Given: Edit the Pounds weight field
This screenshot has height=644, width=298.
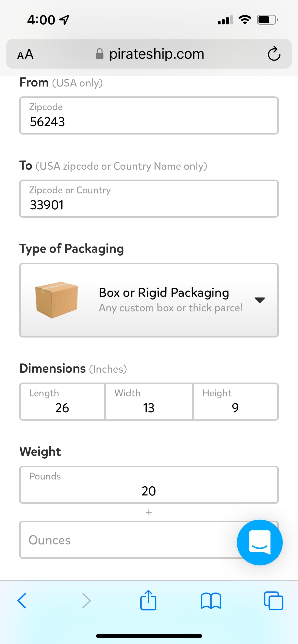Looking at the screenshot, I should click(x=149, y=485).
